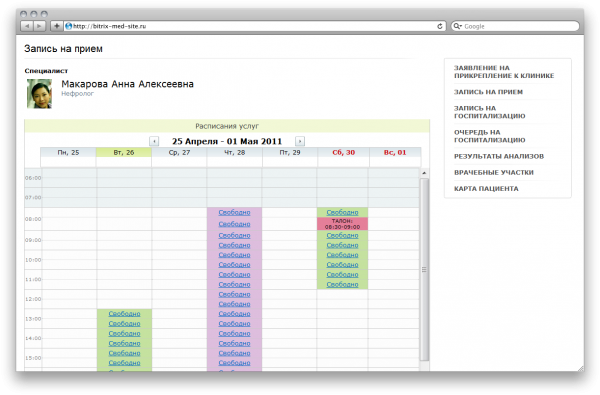Click the schedule scrollbar up arrow

[x=424, y=173]
